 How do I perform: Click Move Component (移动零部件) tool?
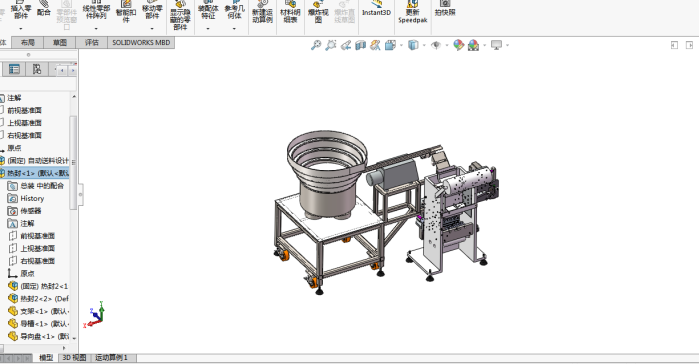pos(152,10)
